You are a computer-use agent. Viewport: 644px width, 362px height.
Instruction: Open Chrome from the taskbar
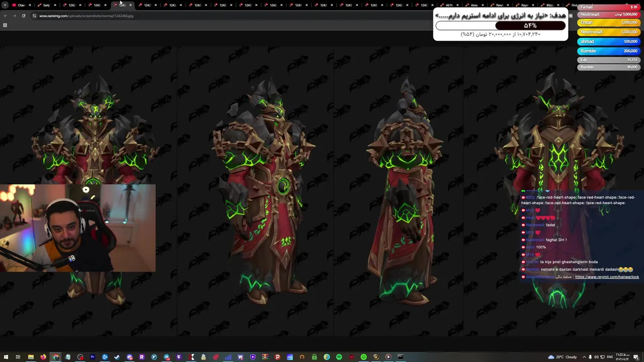(56, 357)
